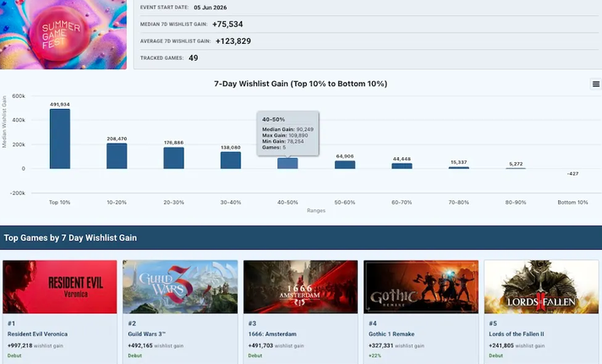Click the 10-20% range bar
The image size is (602, 364).
point(117,156)
